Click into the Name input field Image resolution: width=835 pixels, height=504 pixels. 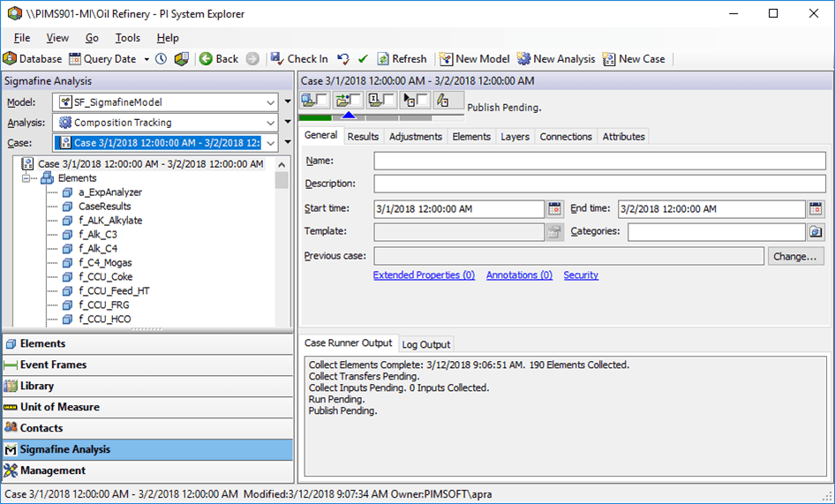click(x=599, y=161)
